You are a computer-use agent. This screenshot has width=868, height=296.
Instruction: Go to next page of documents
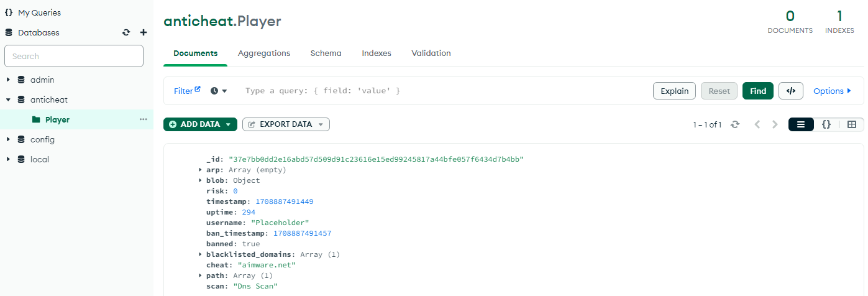(x=775, y=124)
